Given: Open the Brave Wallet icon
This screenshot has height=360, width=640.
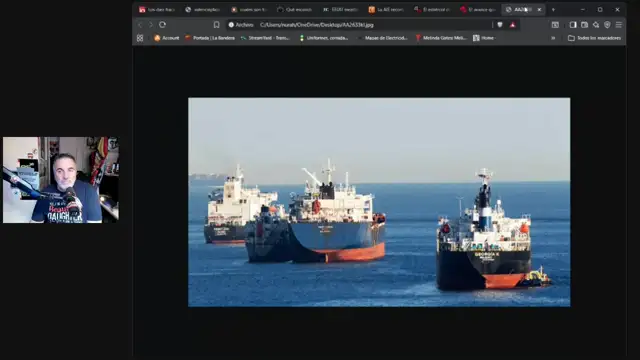Looking at the screenshot, I should 584,25.
